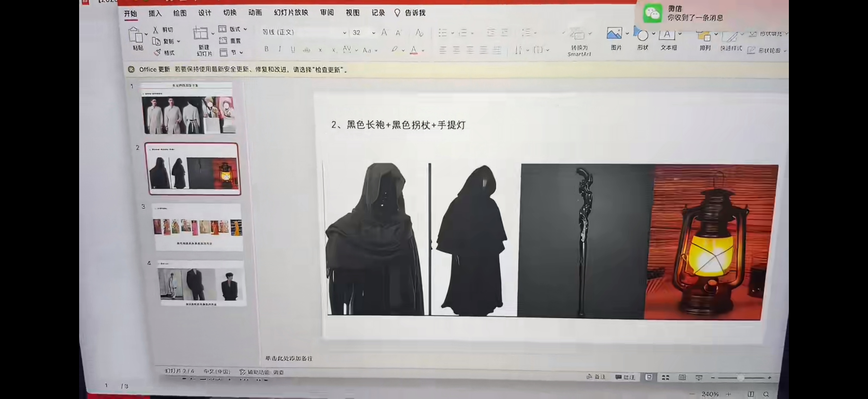The image size is (868, 399).
Task: Open the Shapes (形状) gallery icon
Action: (642, 35)
